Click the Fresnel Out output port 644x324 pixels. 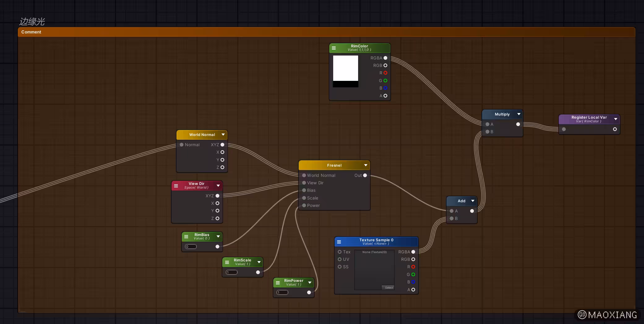[x=365, y=175]
